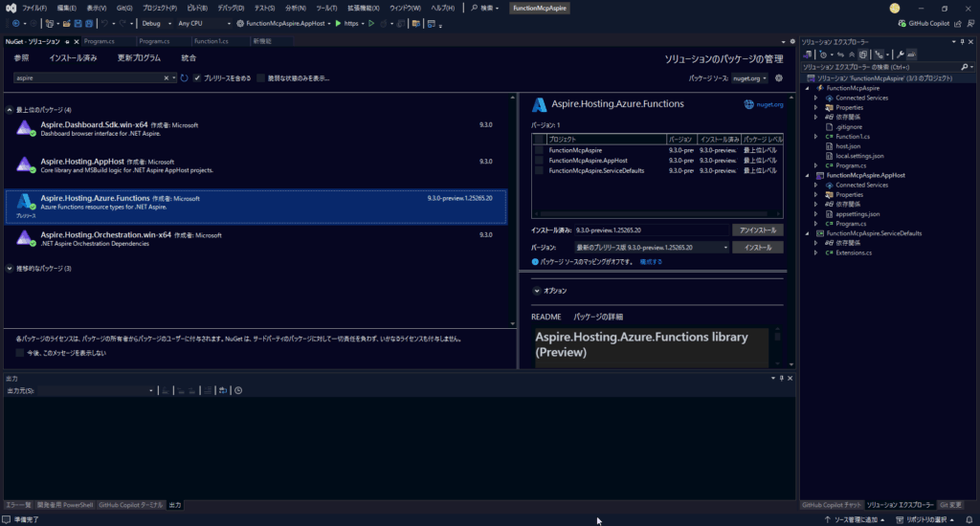This screenshot has height=526, width=980.
Task: Click the Uninstall button
Action: [758, 230]
